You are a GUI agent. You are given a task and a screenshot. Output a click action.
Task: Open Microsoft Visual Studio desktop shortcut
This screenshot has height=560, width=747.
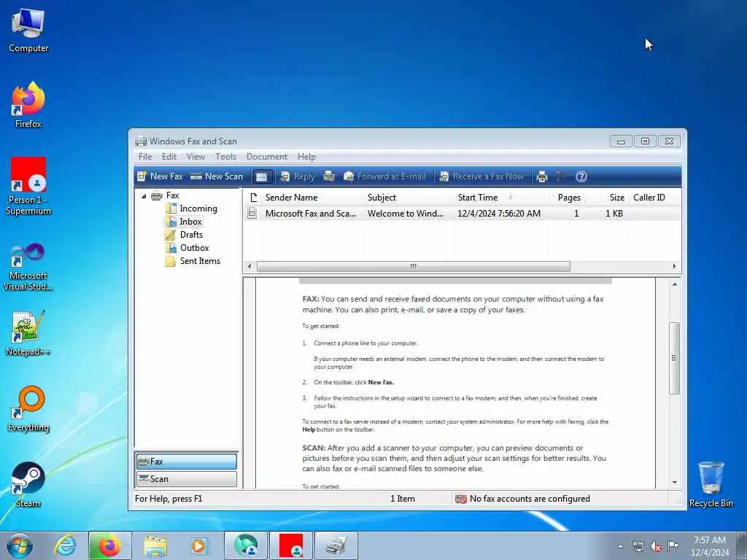coord(28,267)
